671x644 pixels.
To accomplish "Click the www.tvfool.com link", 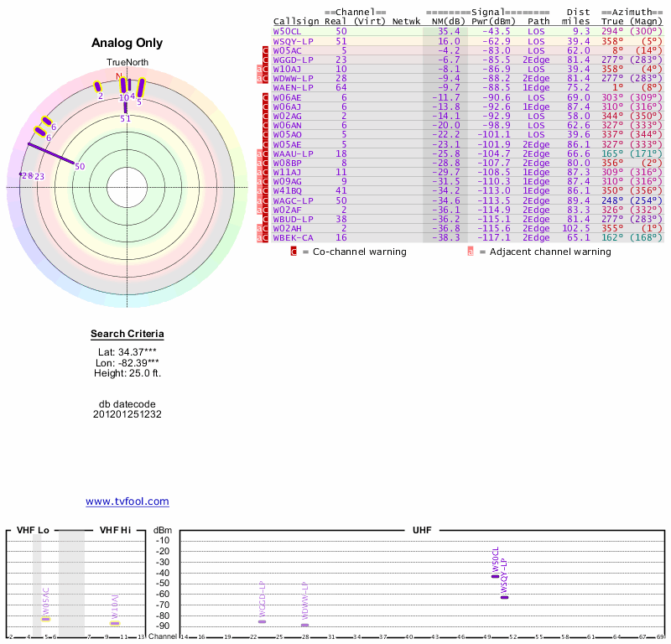I will tap(127, 501).
